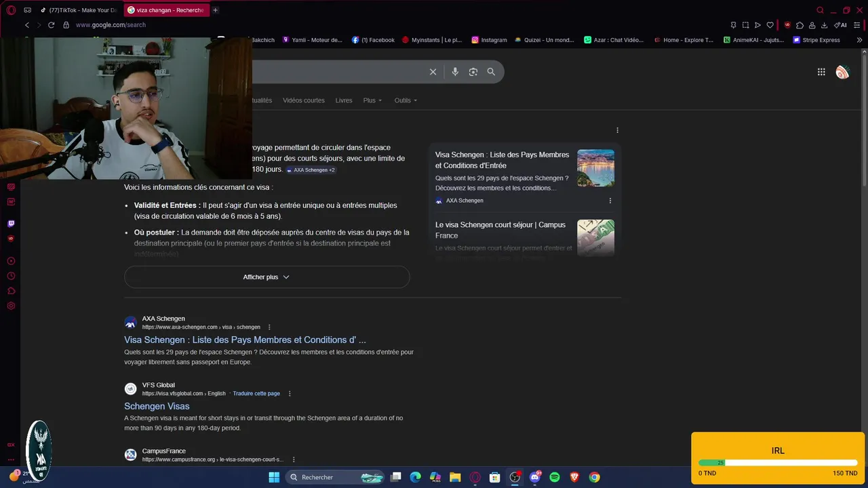Open the Google account avatar
The height and width of the screenshot is (488, 868).
(x=842, y=72)
